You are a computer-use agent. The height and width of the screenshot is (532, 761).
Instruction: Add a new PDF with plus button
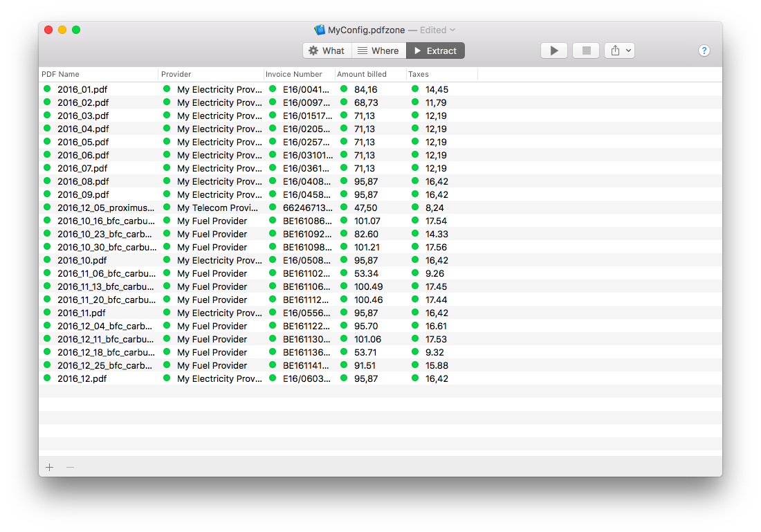coord(49,467)
